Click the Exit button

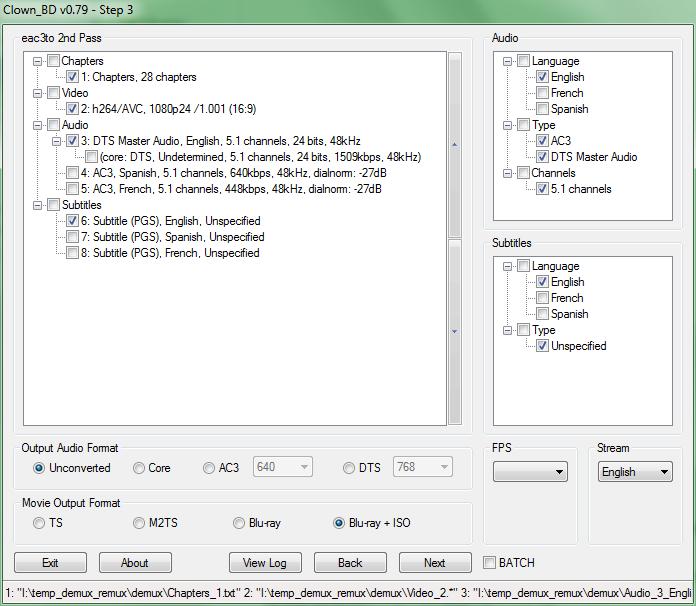[50, 563]
